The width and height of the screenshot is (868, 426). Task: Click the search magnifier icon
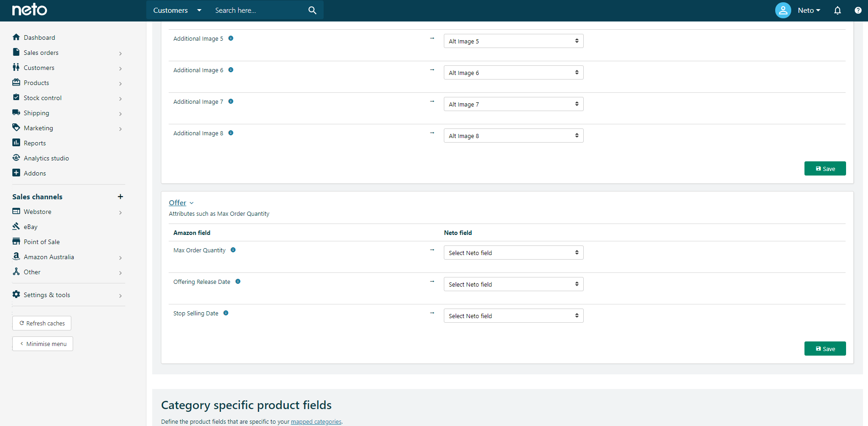tap(312, 10)
